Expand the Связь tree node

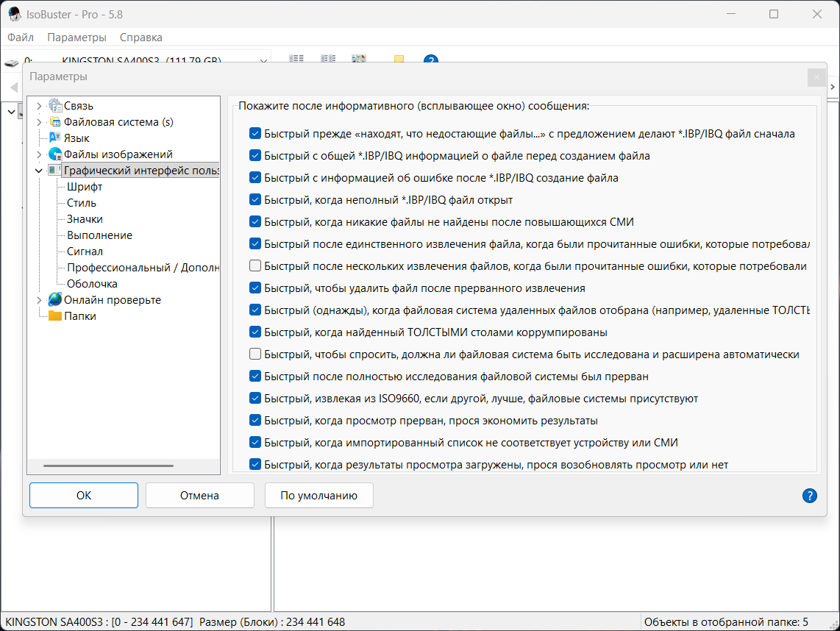[x=39, y=106]
